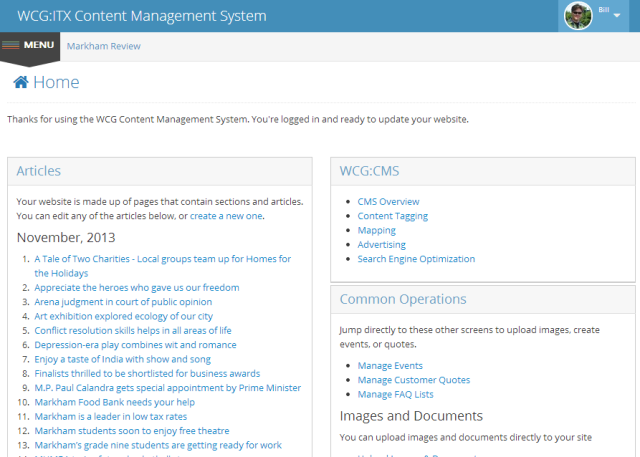
Task: Open 'Arena judgment in court of public opinion'
Action: click(x=123, y=302)
